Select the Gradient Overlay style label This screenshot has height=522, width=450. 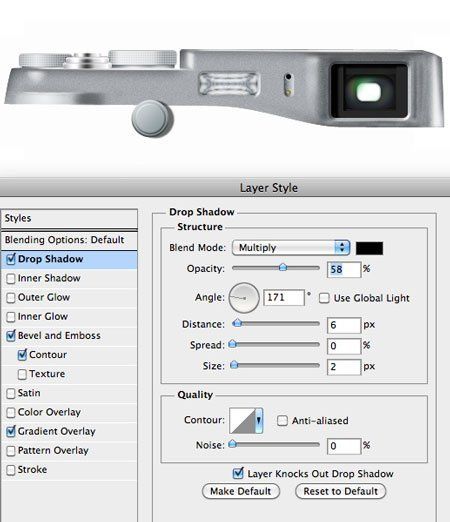(57, 432)
